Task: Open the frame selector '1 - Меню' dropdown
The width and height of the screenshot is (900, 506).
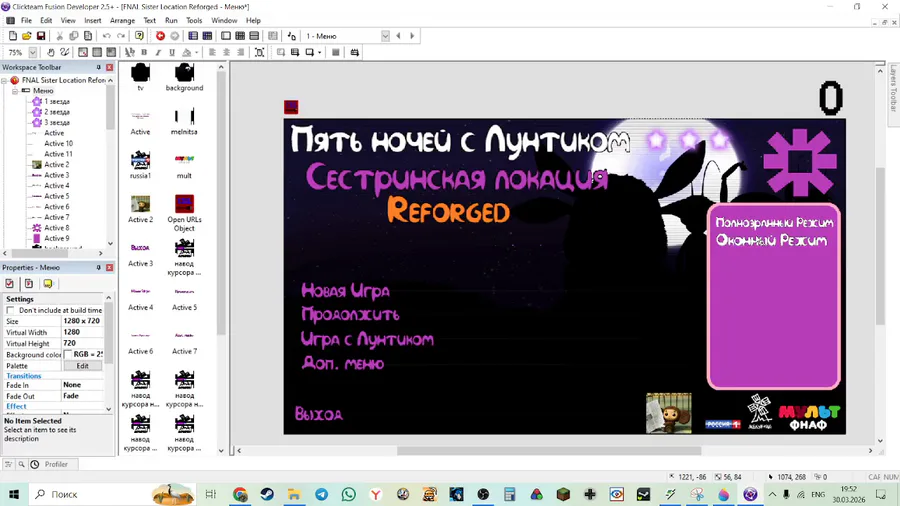Action: [x=385, y=36]
